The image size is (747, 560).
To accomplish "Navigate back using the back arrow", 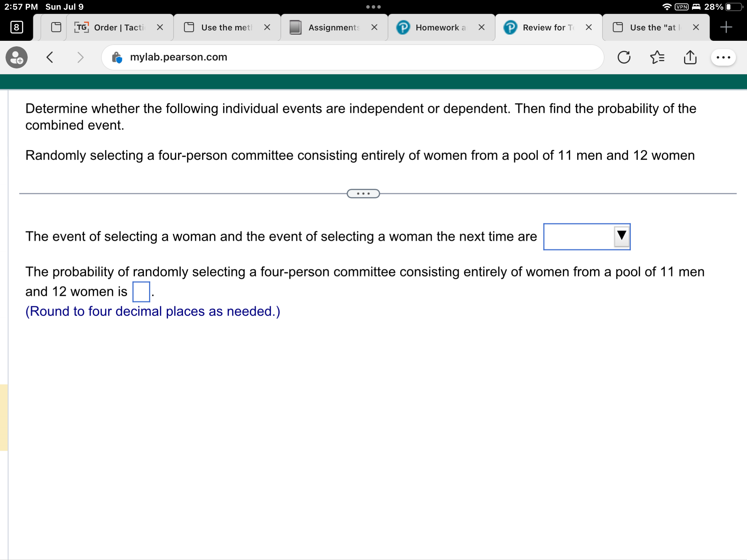I will (x=49, y=57).
